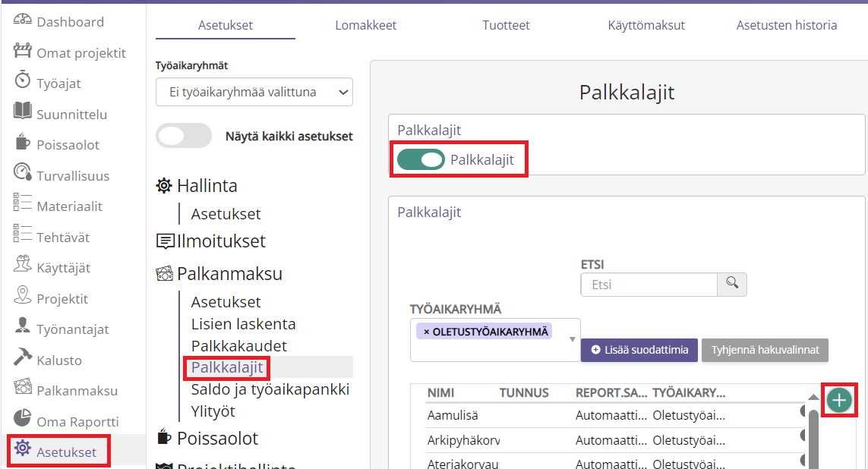The image size is (868, 469).
Task: Click the Käyttäjät people icon
Action: (22, 264)
